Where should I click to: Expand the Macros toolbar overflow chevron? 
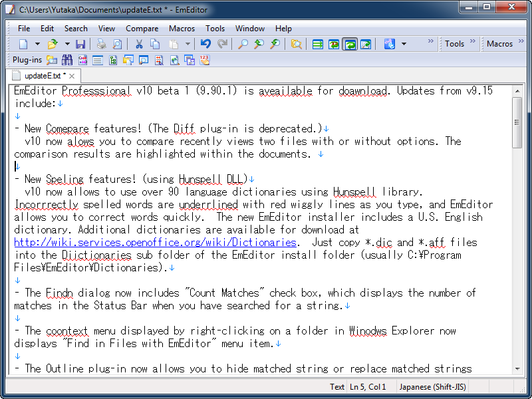click(x=521, y=41)
